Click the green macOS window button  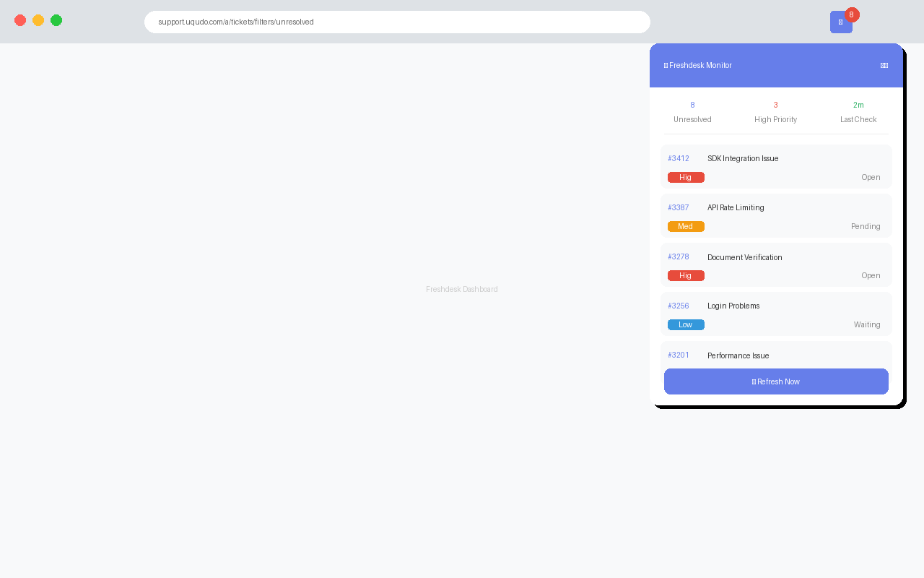tap(56, 20)
